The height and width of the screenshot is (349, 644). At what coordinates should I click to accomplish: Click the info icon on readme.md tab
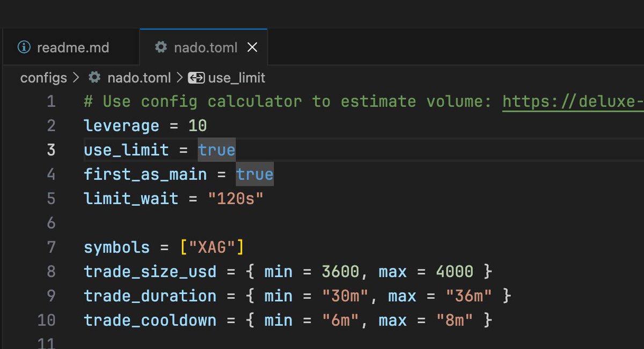[x=24, y=47]
